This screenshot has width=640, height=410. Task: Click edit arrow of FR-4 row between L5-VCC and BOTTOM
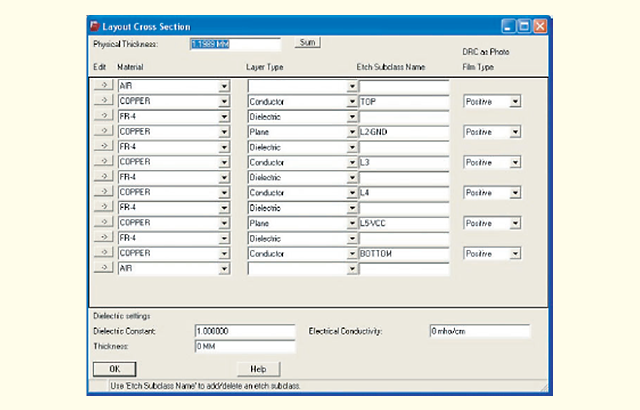[103, 237]
